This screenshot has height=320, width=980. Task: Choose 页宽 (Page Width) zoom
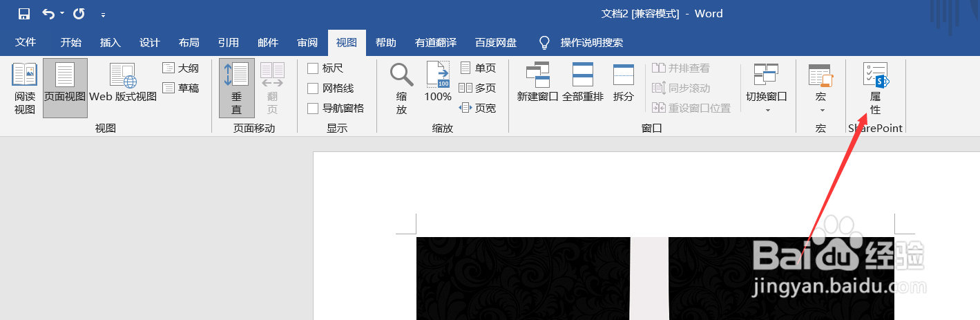[x=477, y=108]
